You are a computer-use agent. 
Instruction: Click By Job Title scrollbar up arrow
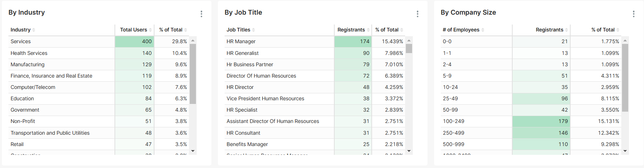coord(409,40)
